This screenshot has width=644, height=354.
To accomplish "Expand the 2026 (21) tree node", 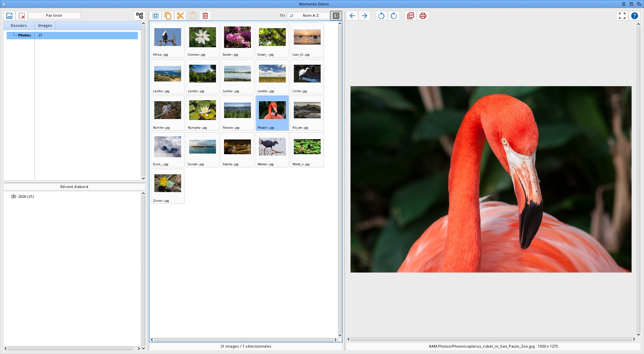I will coord(13,196).
